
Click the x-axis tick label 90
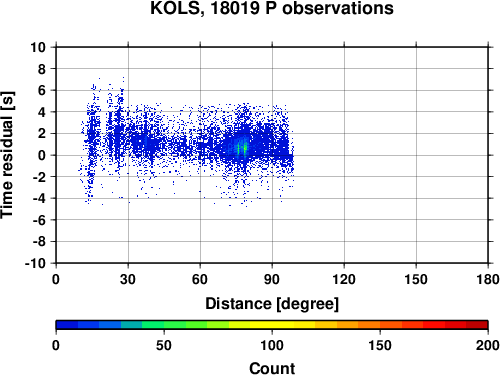click(272, 279)
